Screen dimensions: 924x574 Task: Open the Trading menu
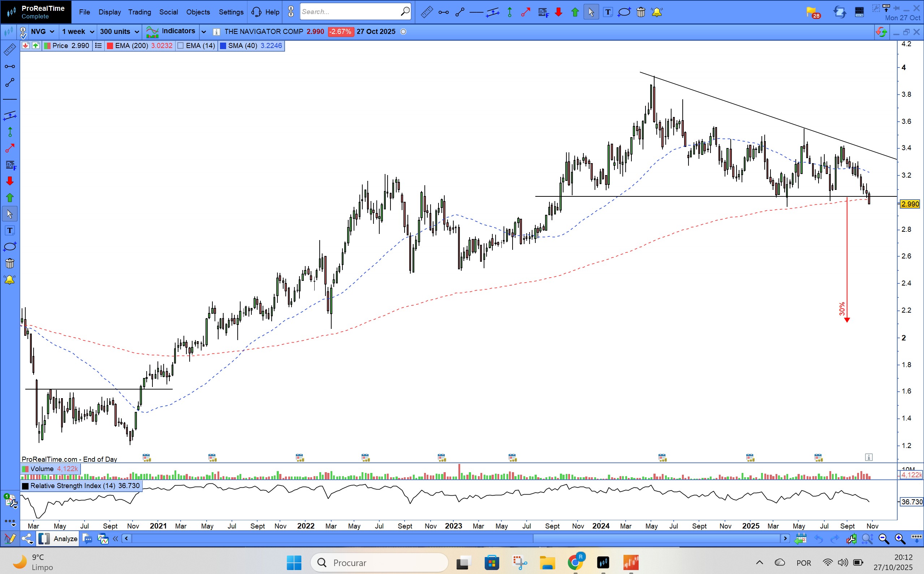pyautogui.click(x=139, y=12)
